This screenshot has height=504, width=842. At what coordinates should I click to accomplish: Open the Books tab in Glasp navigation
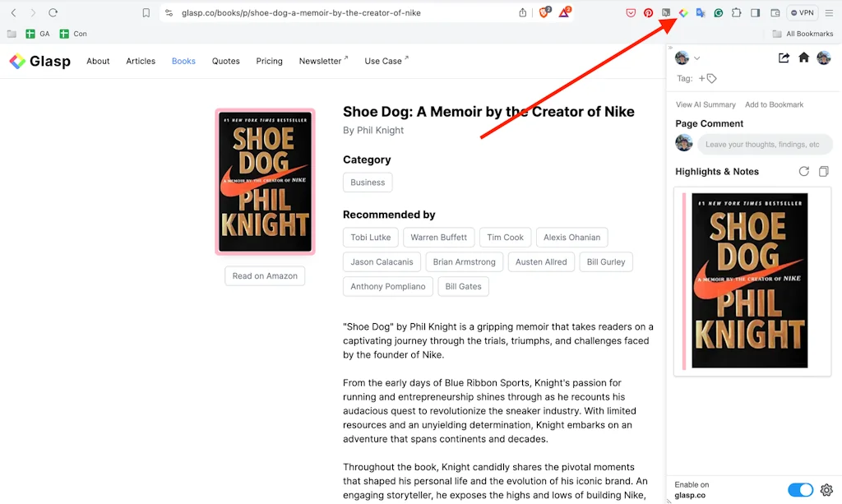(x=183, y=61)
